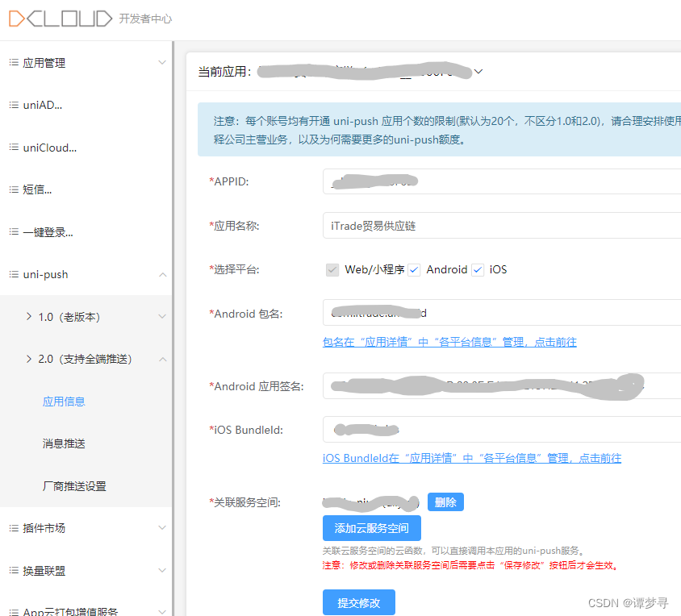Click list icon beside 短信 menu
This screenshot has height=616, width=681.
[14, 189]
